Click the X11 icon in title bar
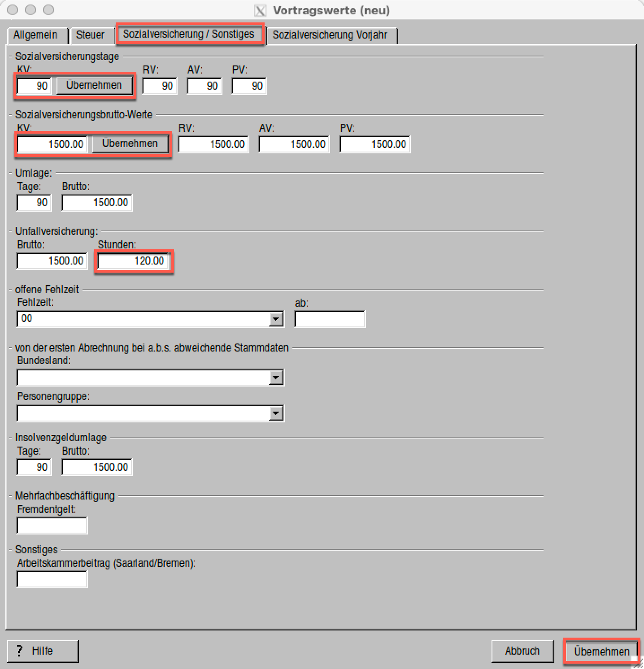 coord(260,10)
